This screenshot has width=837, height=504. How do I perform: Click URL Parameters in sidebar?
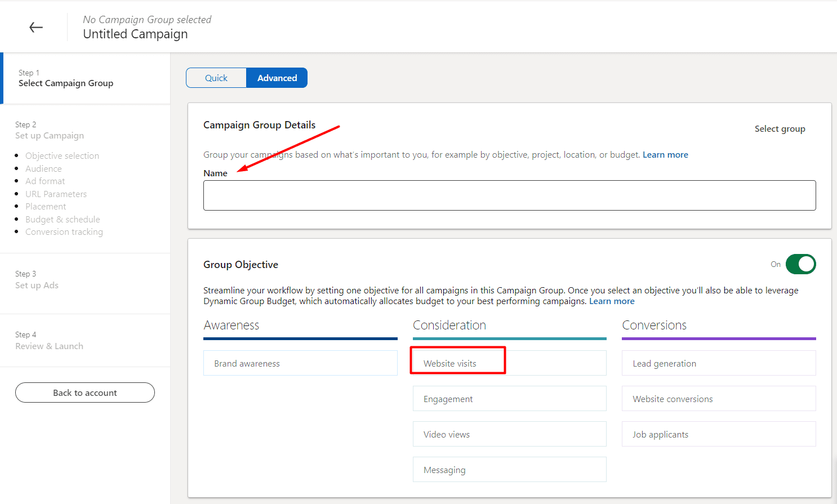tap(56, 194)
